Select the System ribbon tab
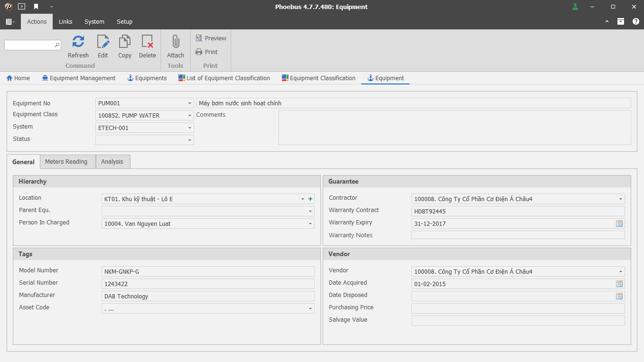This screenshot has height=362, width=644. (94, 22)
